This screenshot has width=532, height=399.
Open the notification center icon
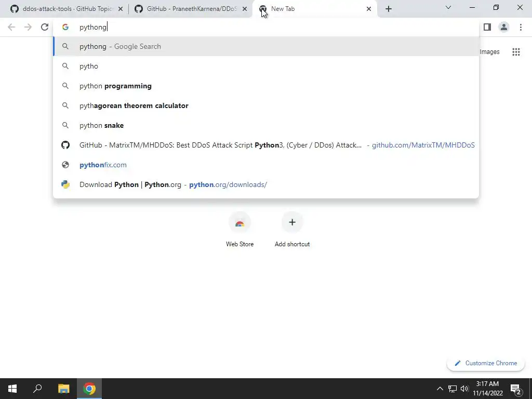pos(516,389)
